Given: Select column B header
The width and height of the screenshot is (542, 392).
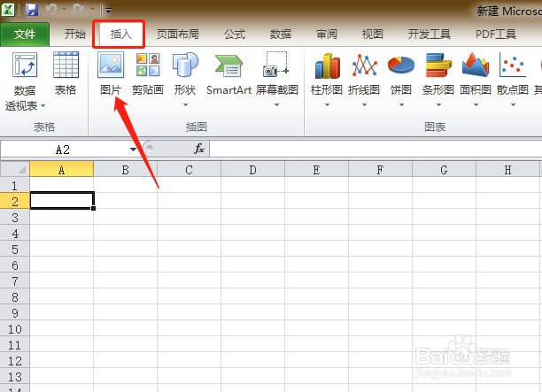Looking at the screenshot, I should (126, 169).
